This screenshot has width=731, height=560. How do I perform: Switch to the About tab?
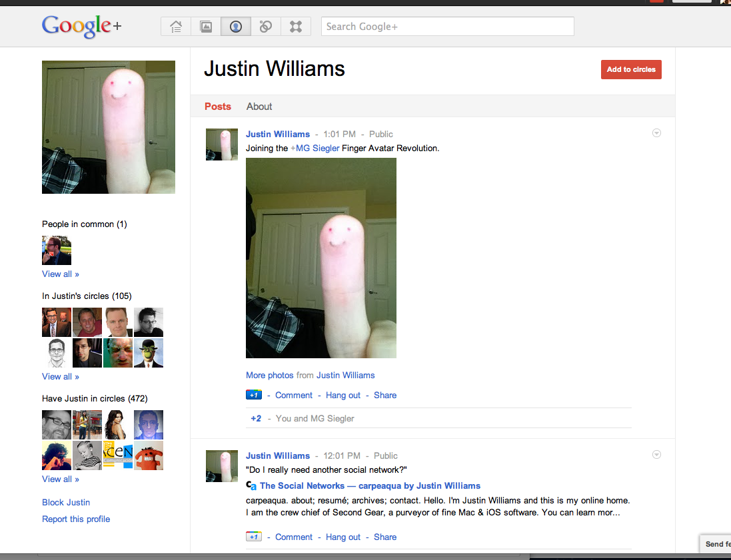tap(259, 107)
